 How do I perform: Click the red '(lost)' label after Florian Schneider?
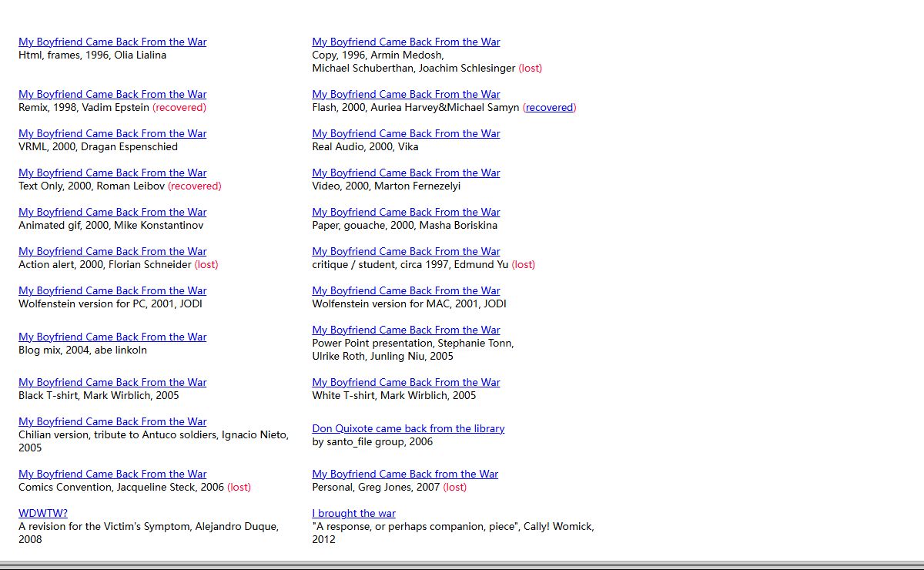(x=206, y=264)
